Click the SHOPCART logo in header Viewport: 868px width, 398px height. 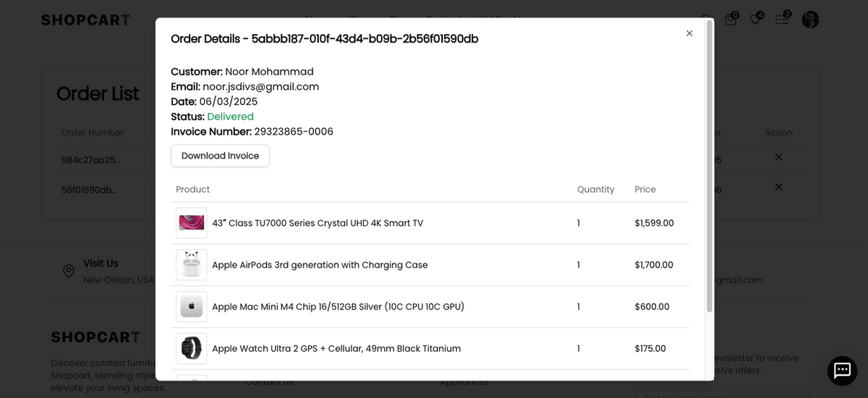coord(85,20)
